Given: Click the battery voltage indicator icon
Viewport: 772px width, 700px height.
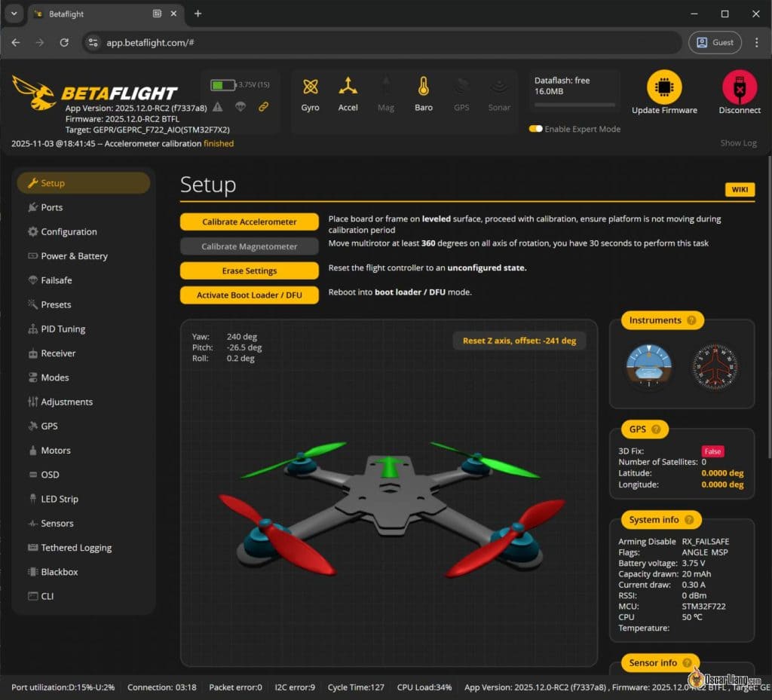Looking at the screenshot, I should (223, 85).
